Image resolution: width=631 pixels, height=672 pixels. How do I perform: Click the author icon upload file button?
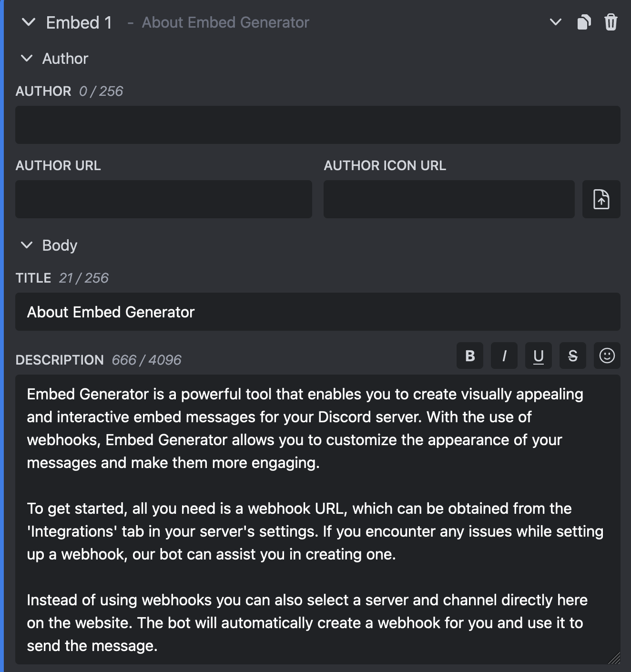[601, 199]
